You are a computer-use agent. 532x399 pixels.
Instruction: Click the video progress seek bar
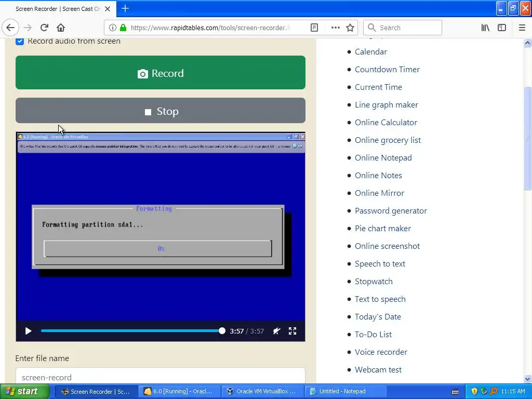click(x=131, y=331)
